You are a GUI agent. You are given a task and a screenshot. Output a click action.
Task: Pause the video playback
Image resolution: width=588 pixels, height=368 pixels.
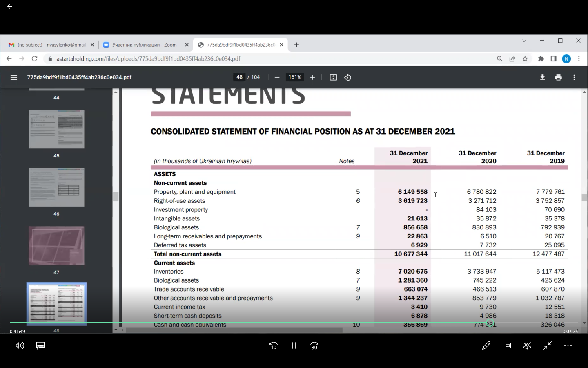[x=294, y=346]
